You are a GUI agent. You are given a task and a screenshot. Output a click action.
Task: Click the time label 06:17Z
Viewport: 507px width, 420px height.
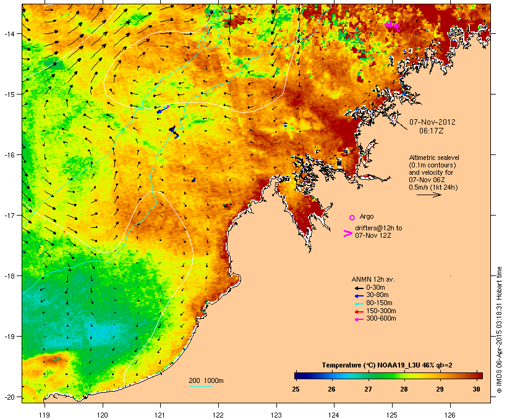[432, 131]
